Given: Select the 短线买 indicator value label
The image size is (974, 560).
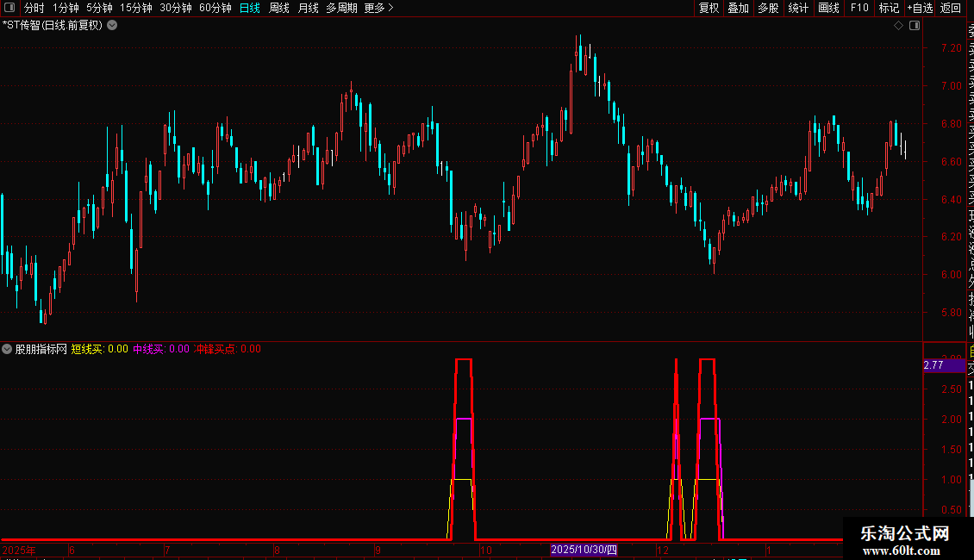Looking at the screenshot, I should pyautogui.click(x=99, y=349).
